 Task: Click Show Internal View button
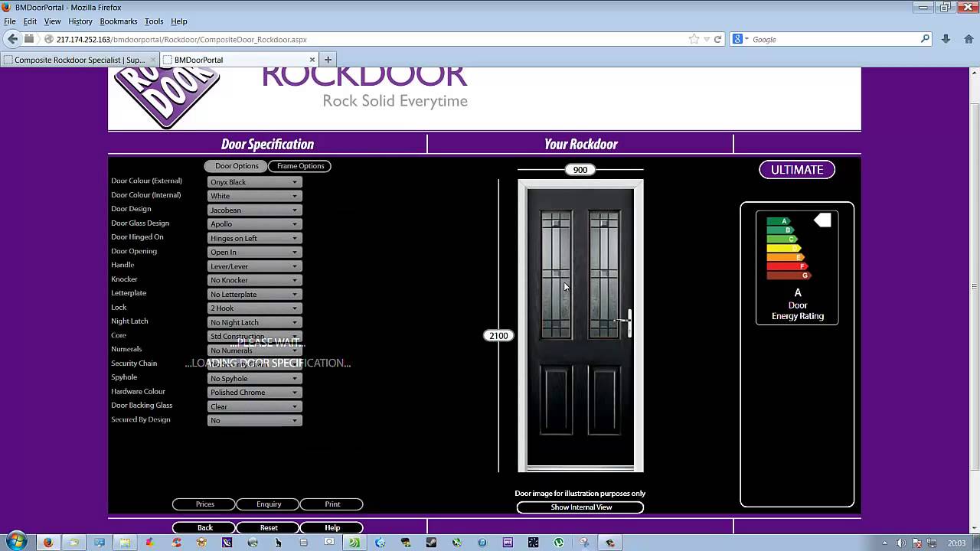pos(580,507)
